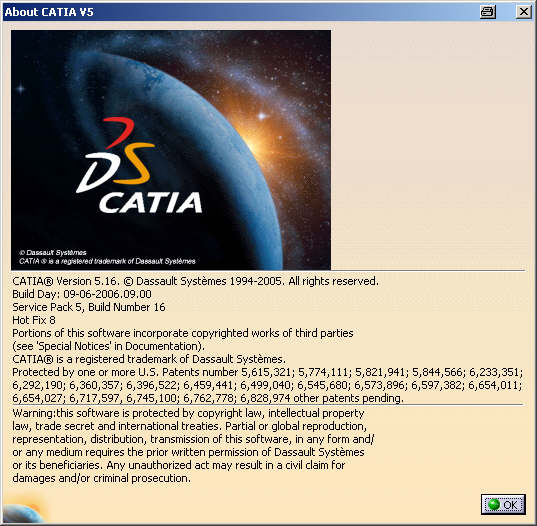Viewport: 537px width, 526px height.
Task: Click the Warning copyright law paragraph
Action: click(193, 446)
